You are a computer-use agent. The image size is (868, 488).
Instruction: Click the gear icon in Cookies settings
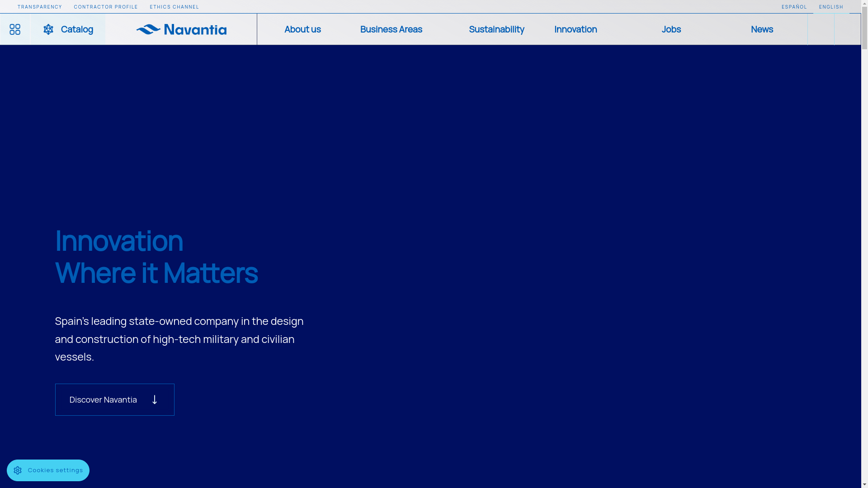click(x=18, y=470)
